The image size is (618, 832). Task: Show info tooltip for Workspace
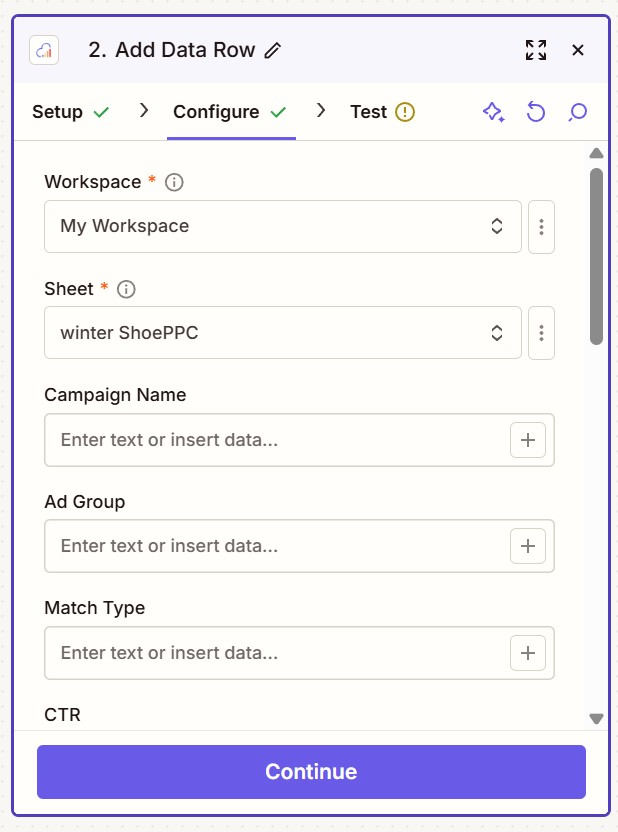(x=174, y=183)
